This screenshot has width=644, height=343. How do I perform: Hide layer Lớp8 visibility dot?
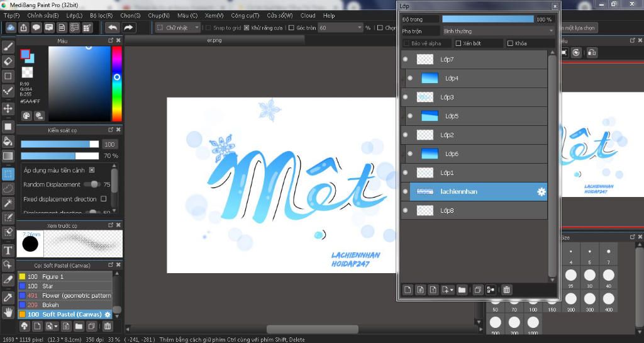point(406,210)
